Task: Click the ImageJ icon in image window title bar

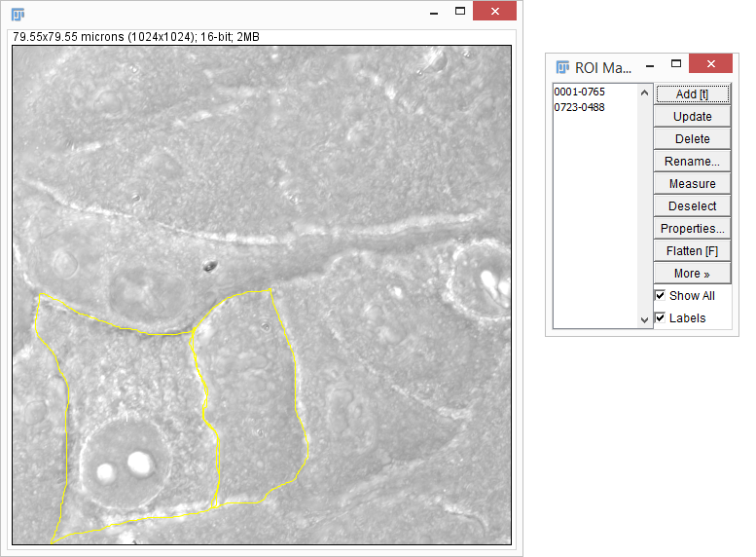Action: point(18,15)
